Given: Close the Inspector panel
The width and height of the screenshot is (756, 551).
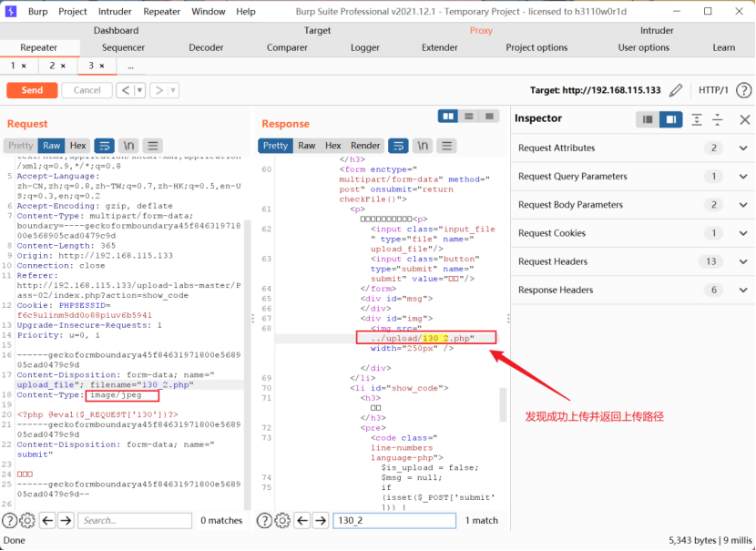Looking at the screenshot, I should [745, 119].
